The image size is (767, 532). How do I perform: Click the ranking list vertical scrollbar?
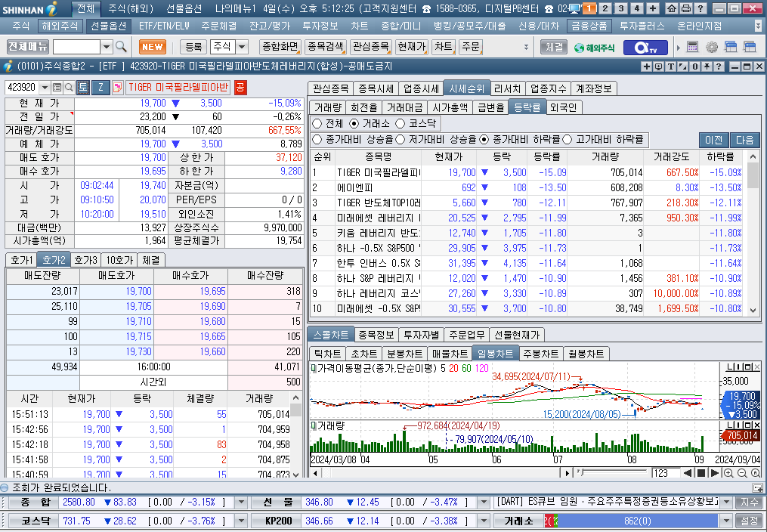tap(753, 234)
